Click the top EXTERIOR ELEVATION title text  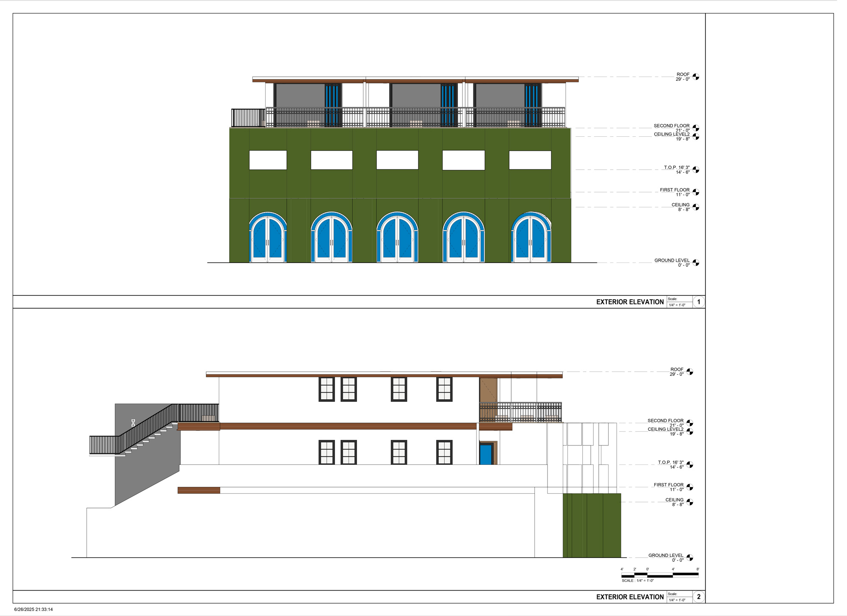[630, 302]
